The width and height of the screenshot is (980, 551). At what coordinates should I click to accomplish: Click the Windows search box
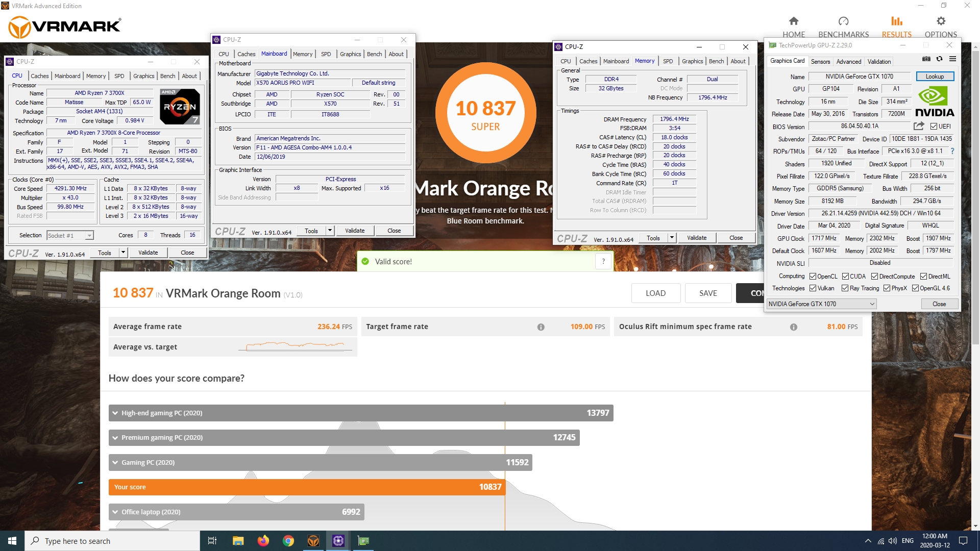point(112,541)
